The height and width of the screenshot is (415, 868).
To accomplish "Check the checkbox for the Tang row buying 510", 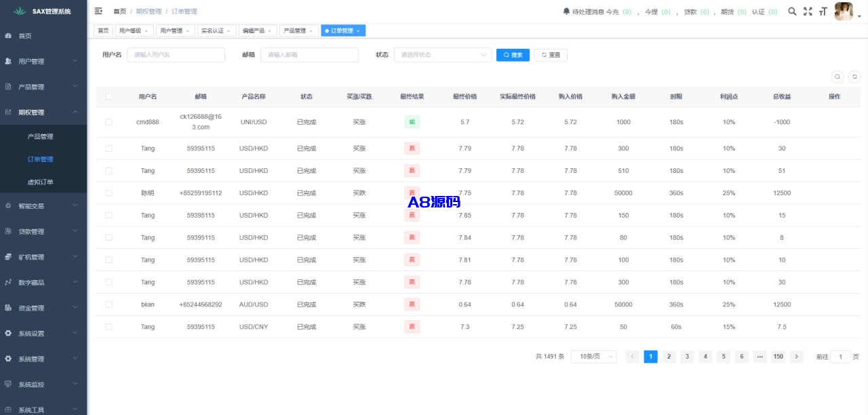I will coord(108,171).
